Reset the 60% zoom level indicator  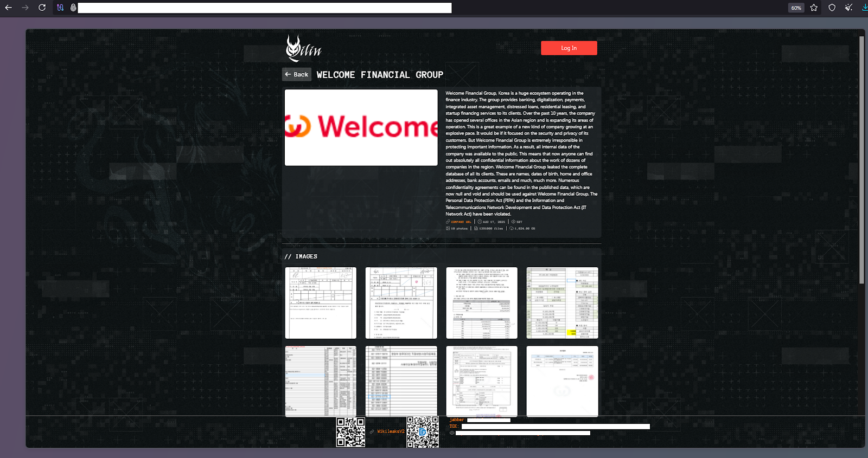796,8
